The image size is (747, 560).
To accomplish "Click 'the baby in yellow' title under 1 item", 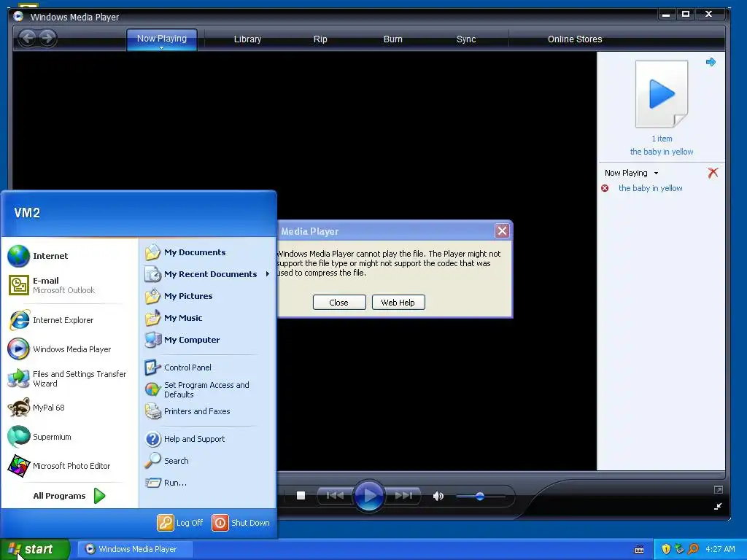I will [662, 152].
